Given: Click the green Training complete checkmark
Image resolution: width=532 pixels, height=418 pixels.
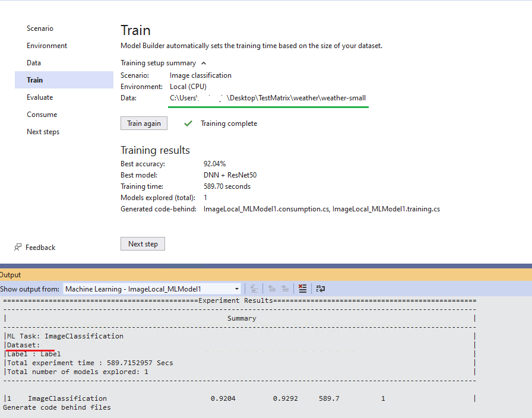Looking at the screenshot, I should point(188,123).
